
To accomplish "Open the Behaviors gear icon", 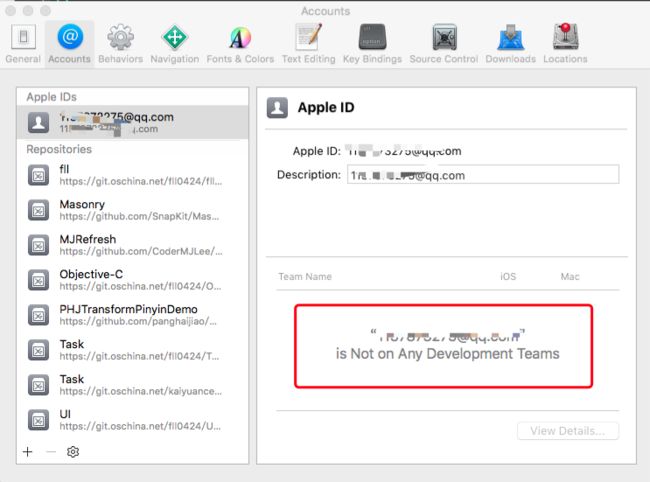I will [x=121, y=37].
